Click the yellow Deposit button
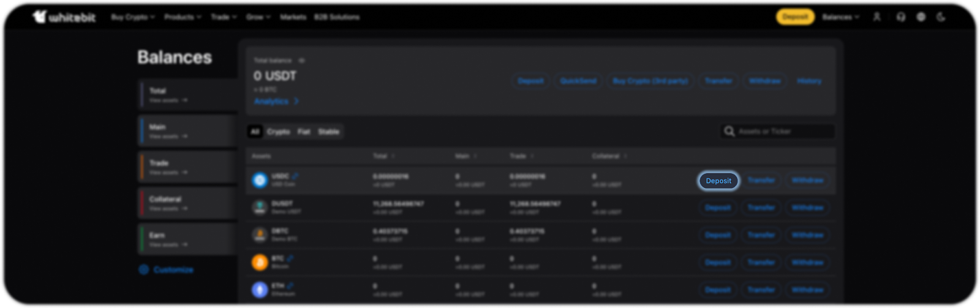The height and width of the screenshot is (308, 980). click(795, 17)
